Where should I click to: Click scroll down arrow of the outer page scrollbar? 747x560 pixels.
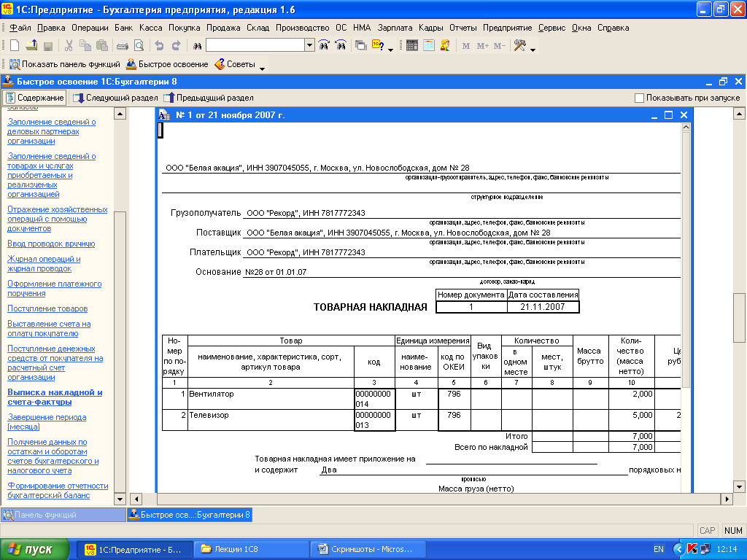(x=739, y=486)
